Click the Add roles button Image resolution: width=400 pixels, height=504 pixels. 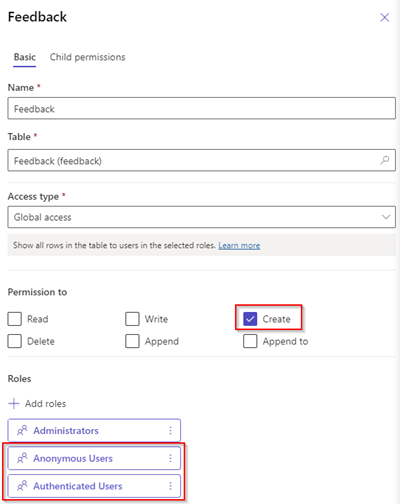(37, 403)
